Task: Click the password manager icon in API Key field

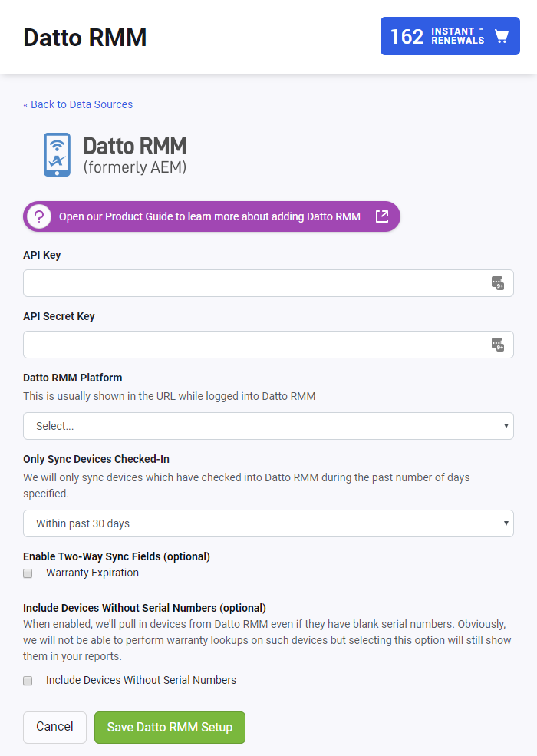Action: click(497, 283)
